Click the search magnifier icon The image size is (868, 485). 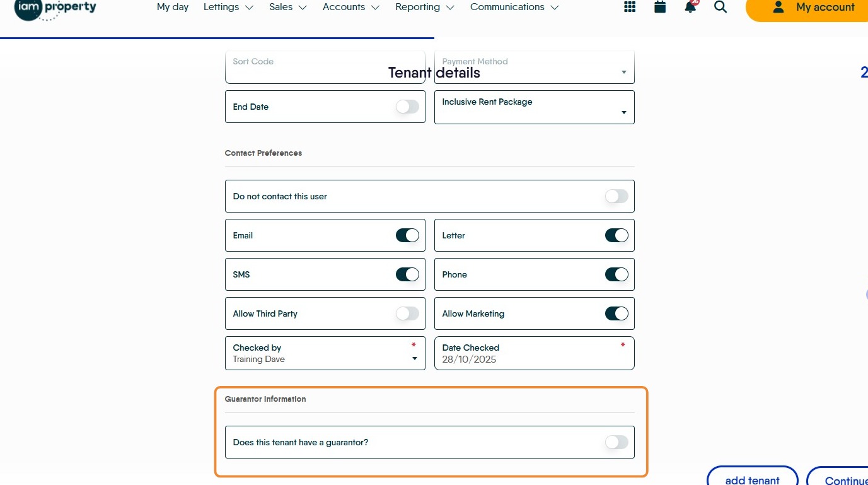tap(720, 7)
